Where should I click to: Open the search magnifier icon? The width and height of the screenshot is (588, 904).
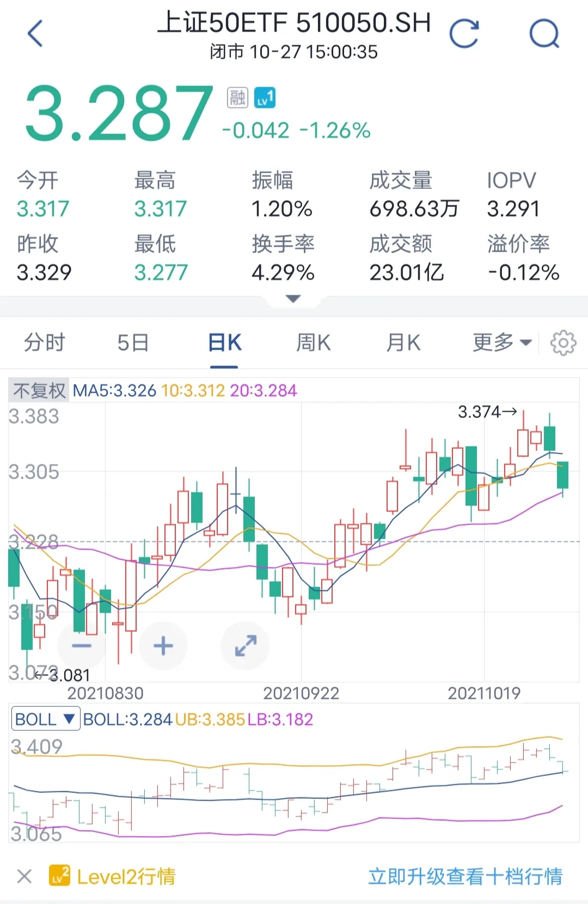(x=544, y=33)
